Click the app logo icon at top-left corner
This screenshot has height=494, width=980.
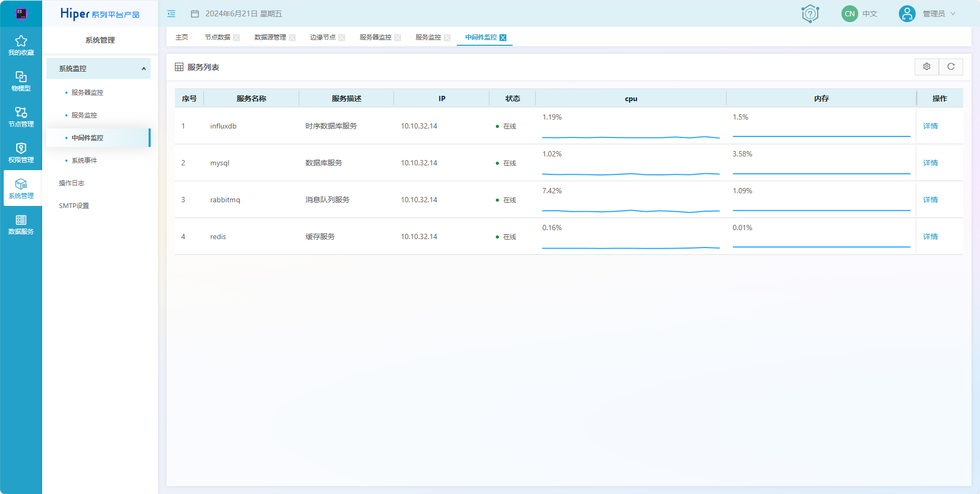(21, 13)
